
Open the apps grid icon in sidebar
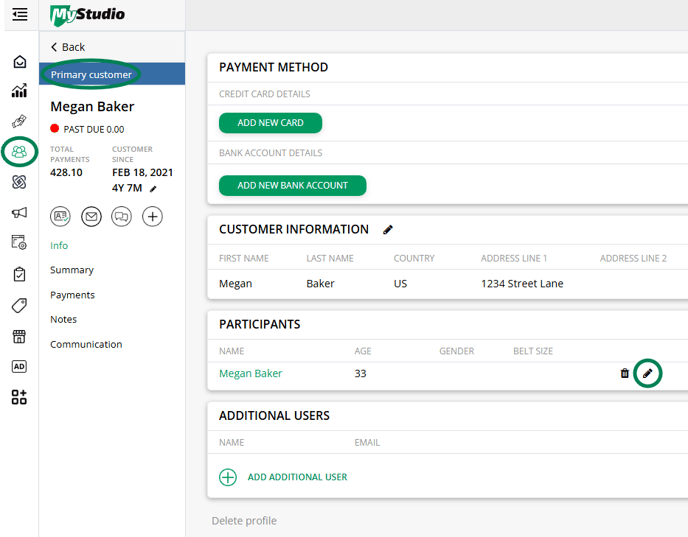(x=20, y=397)
